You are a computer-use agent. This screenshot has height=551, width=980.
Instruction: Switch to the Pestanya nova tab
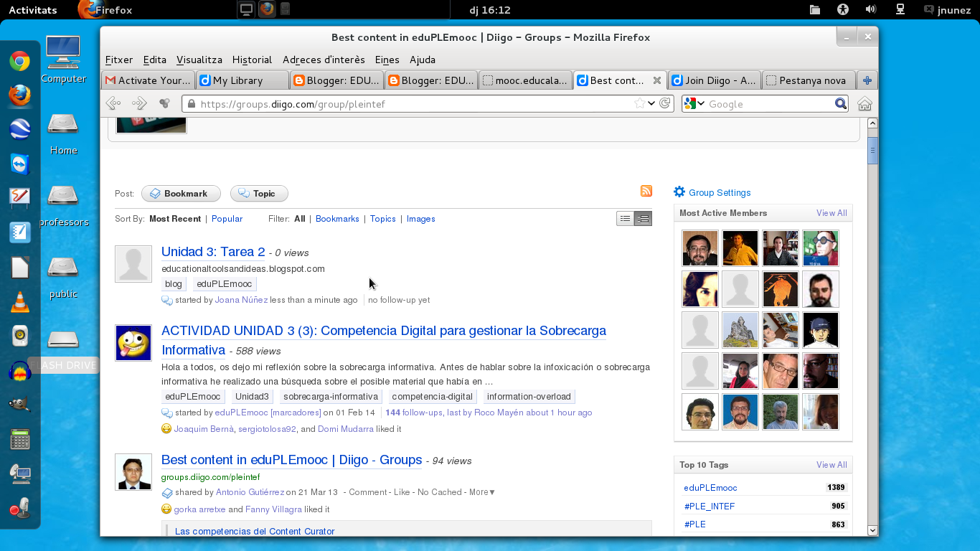click(809, 80)
